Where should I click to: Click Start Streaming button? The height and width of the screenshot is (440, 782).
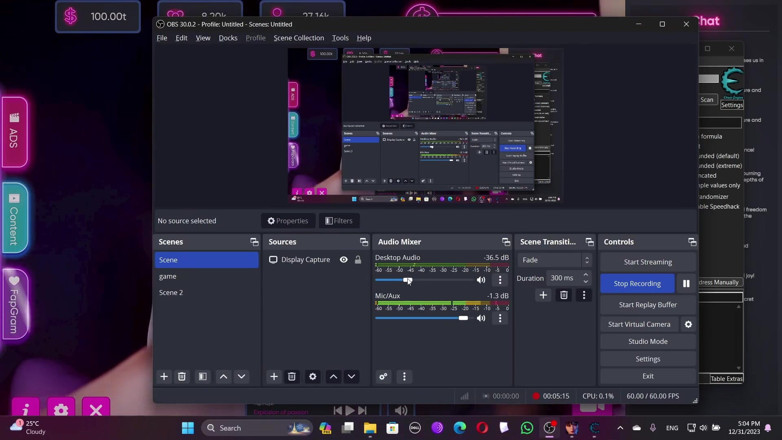point(648,262)
